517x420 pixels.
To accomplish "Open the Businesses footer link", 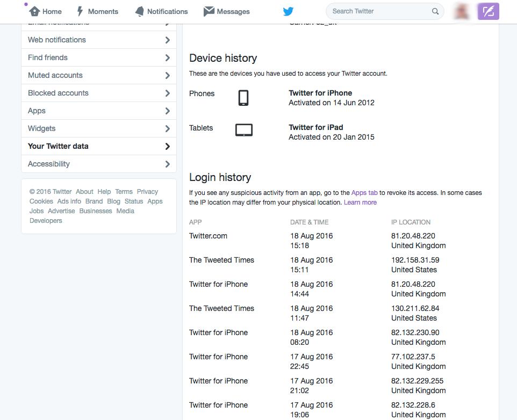I will (96, 211).
